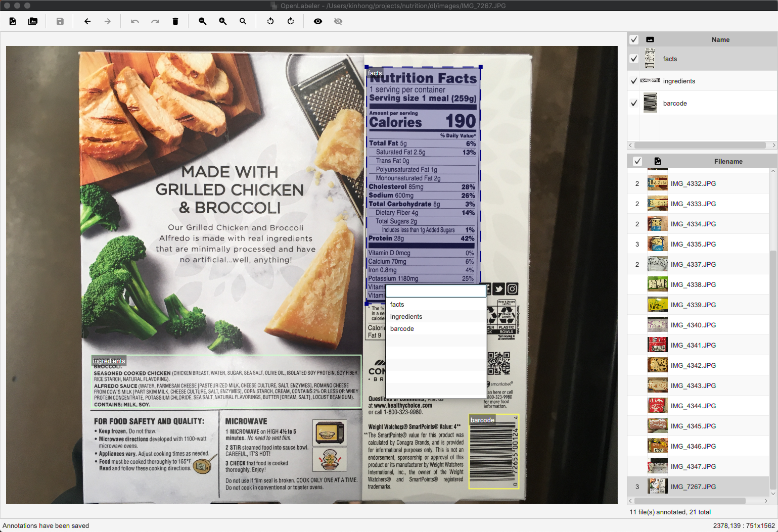Uncheck the ingredients label visibility checkbox
The width and height of the screenshot is (778, 532).
(x=634, y=81)
